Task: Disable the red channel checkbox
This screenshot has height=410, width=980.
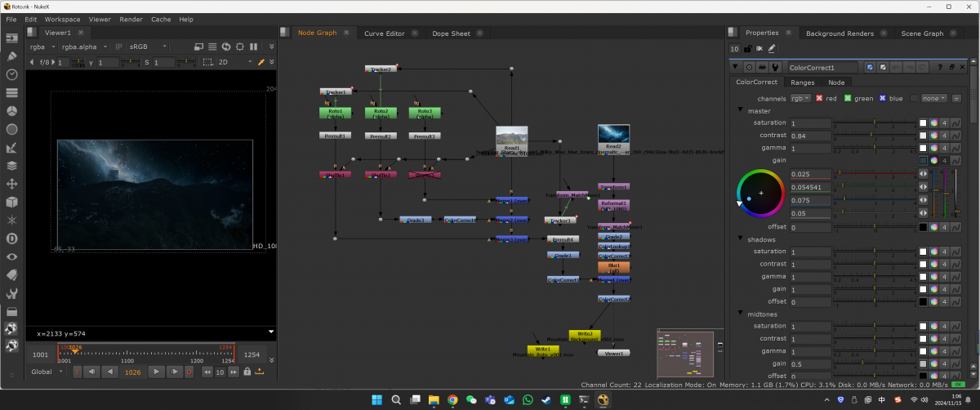Action: [x=819, y=98]
